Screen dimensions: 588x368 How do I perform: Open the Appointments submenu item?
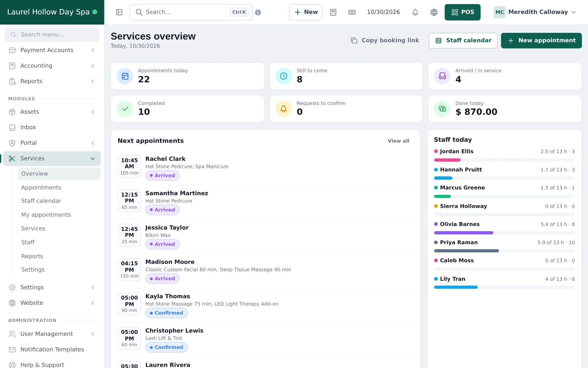(59, 188)
